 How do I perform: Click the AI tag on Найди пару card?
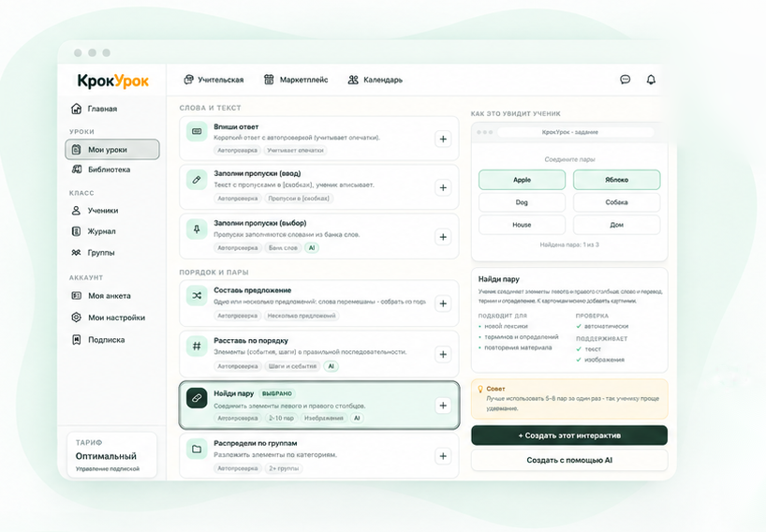[357, 418]
